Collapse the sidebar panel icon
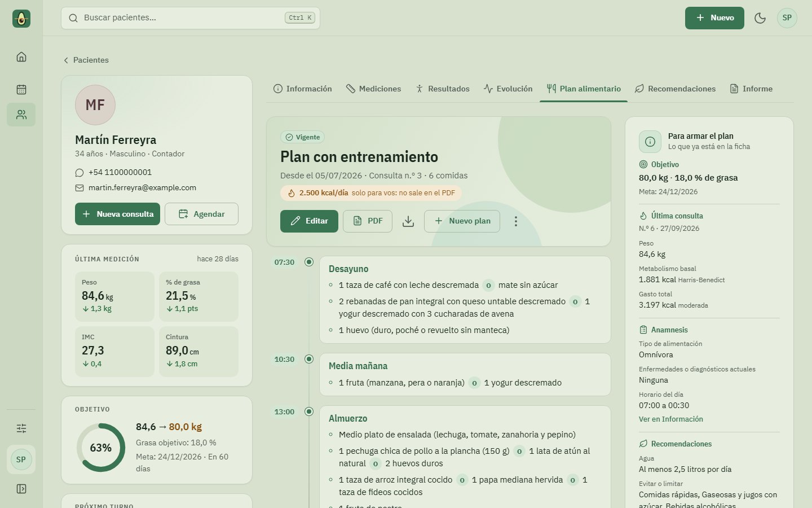The height and width of the screenshot is (508, 812). point(21,489)
